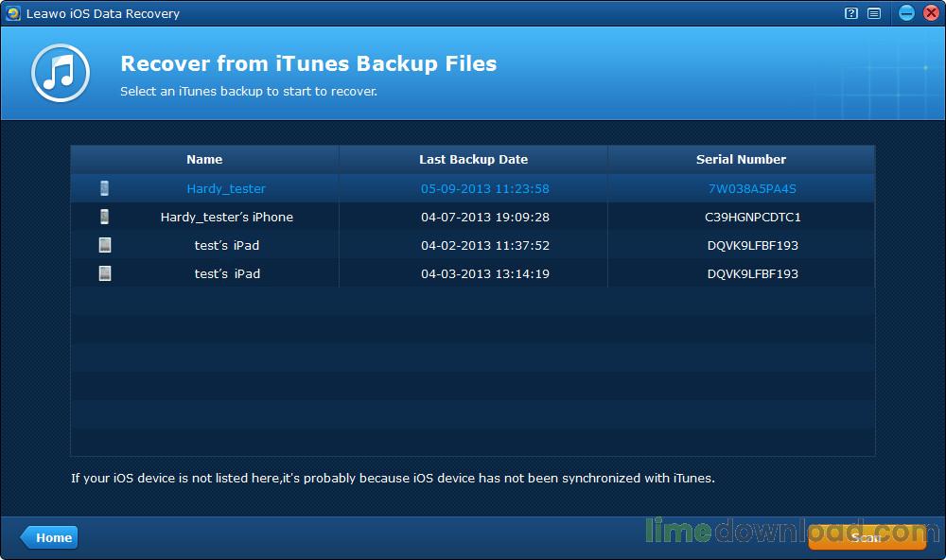Sort backups by Last Backup Date
This screenshot has height=560, width=946.
tap(473, 159)
